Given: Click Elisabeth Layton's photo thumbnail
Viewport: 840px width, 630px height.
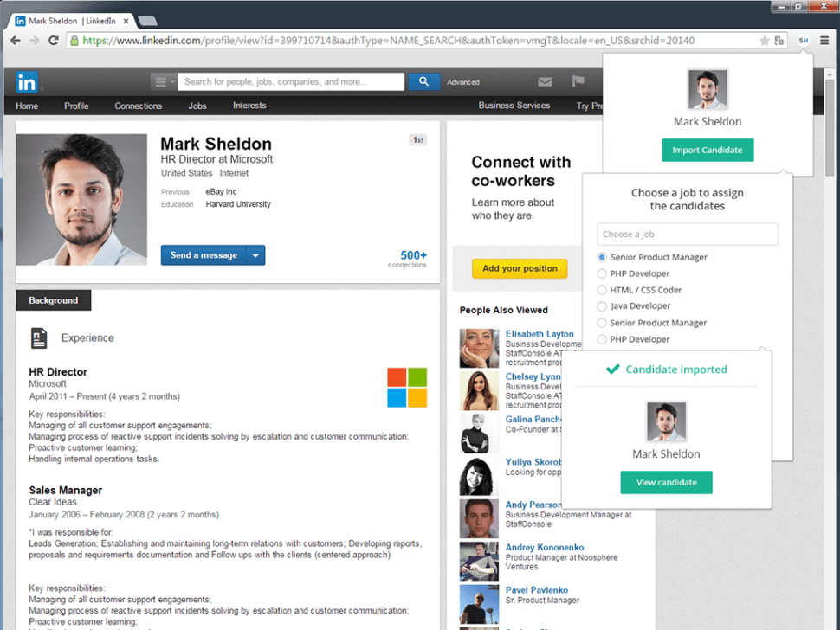Looking at the screenshot, I should [479, 349].
